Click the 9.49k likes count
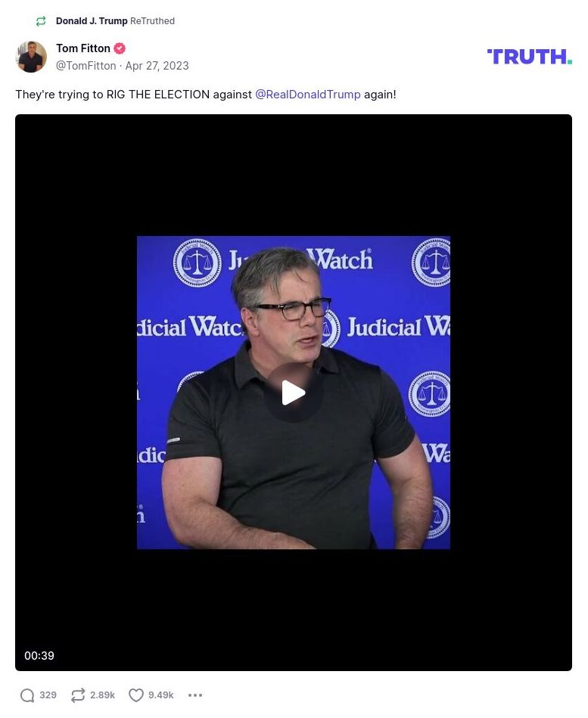The width and height of the screenshot is (588, 718). (161, 695)
